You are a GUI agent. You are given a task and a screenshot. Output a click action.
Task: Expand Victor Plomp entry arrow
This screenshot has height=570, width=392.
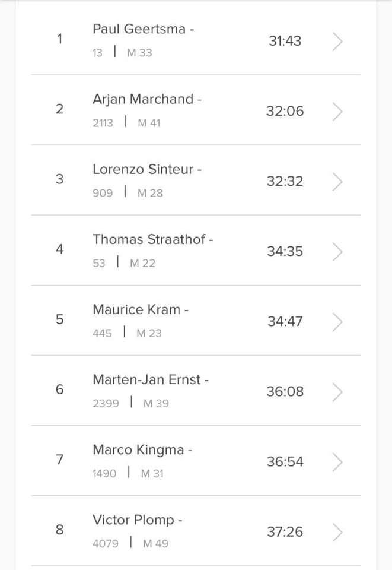pyautogui.click(x=337, y=533)
